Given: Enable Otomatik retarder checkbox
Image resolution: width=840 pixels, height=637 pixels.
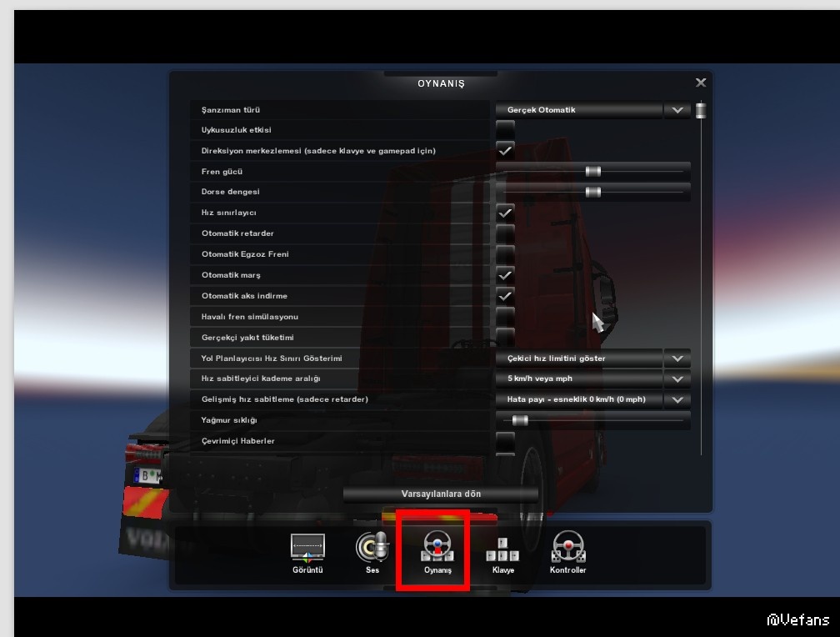Looking at the screenshot, I should (505, 233).
